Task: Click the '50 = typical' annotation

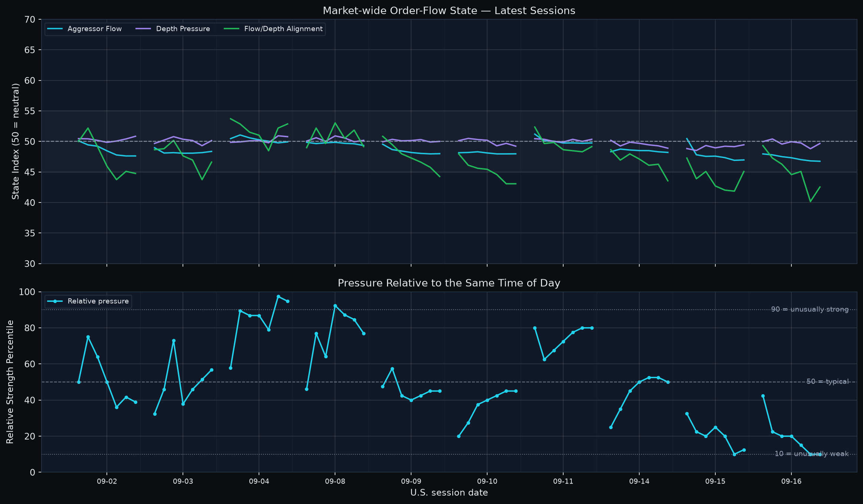Action: 827,382
